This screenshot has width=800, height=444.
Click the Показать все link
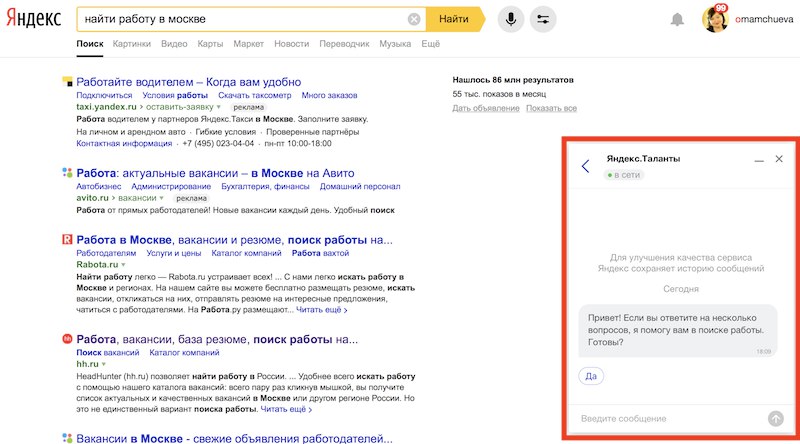552,108
